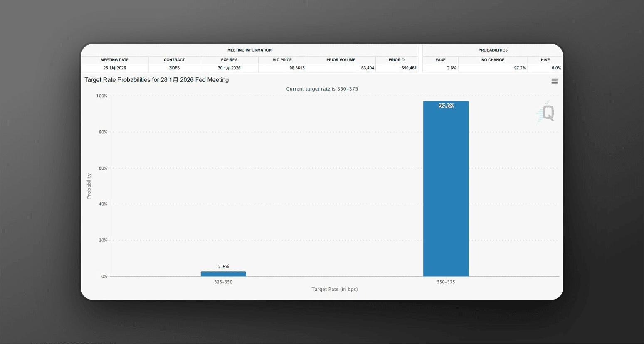
Task: Select the 96.3613 mid price cell
Action: 282,68
